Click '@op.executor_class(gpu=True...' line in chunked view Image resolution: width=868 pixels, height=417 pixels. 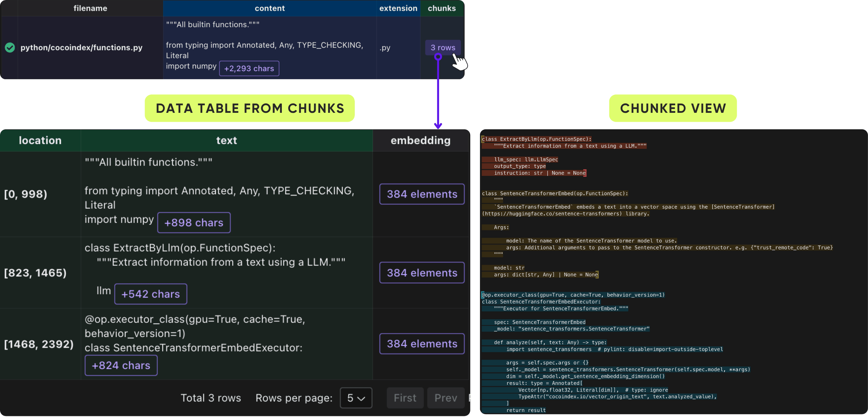pos(573,295)
